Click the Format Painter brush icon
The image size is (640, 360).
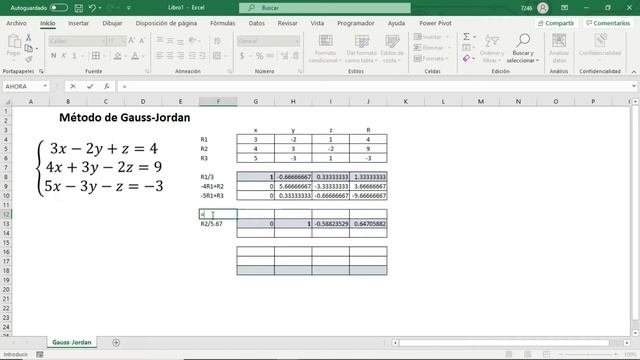point(29,60)
